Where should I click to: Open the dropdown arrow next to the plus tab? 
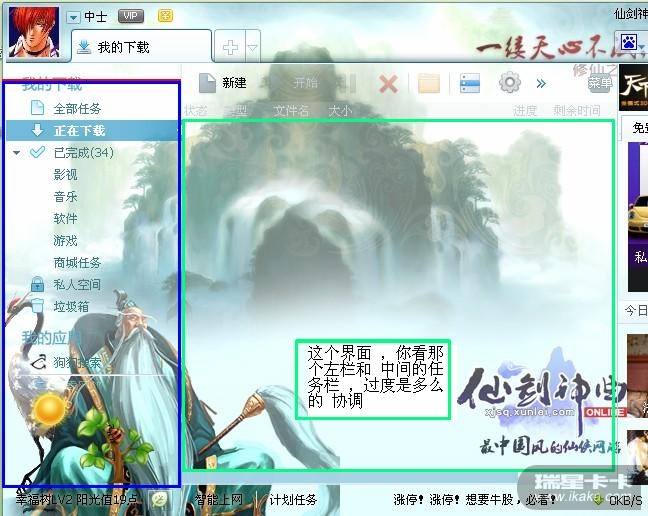point(253,48)
